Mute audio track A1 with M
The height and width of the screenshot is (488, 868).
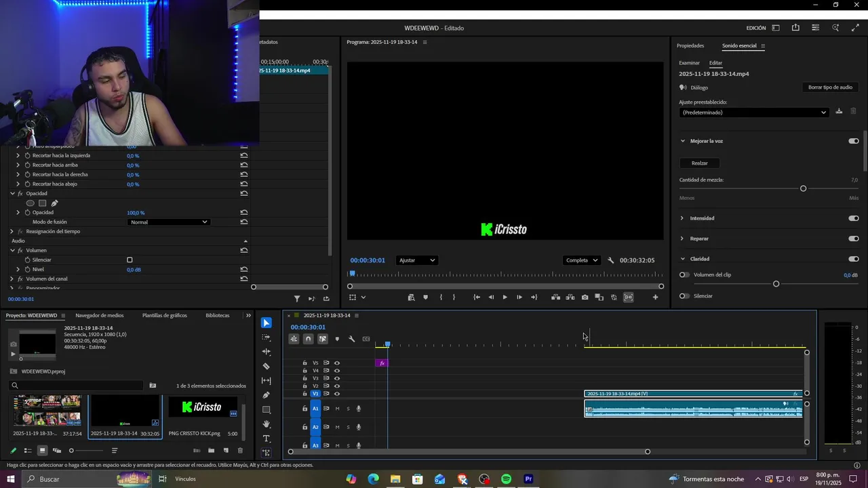point(337,409)
